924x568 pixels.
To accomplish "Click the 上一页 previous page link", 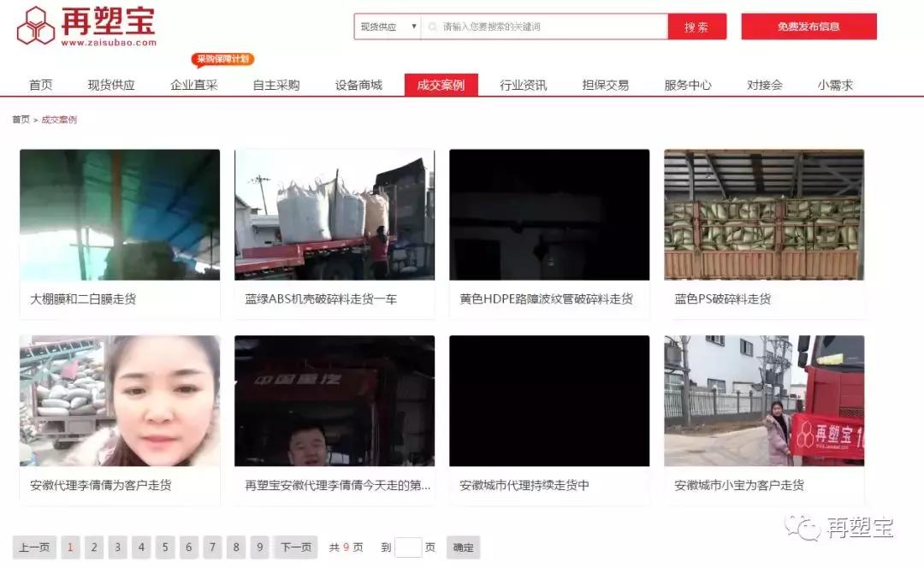I will pyautogui.click(x=34, y=547).
